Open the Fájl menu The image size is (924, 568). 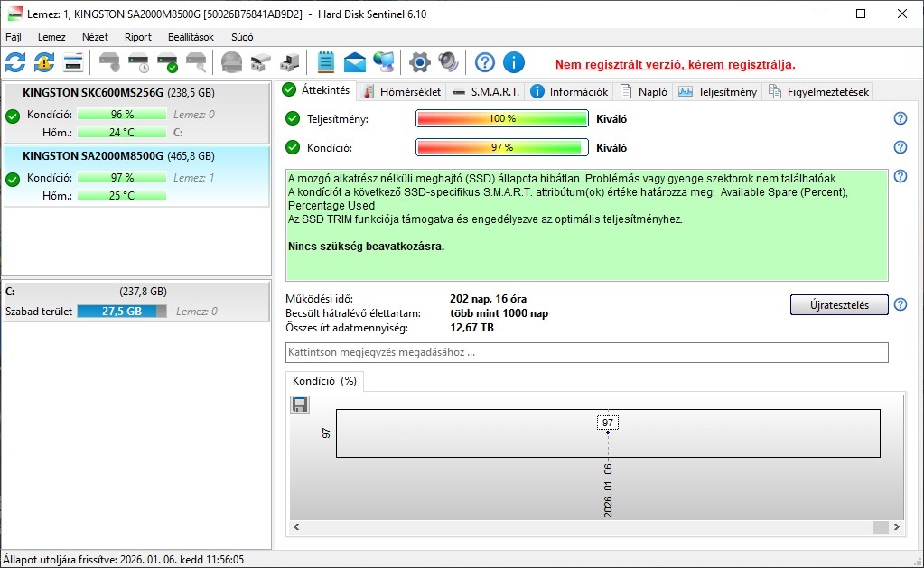(14, 37)
